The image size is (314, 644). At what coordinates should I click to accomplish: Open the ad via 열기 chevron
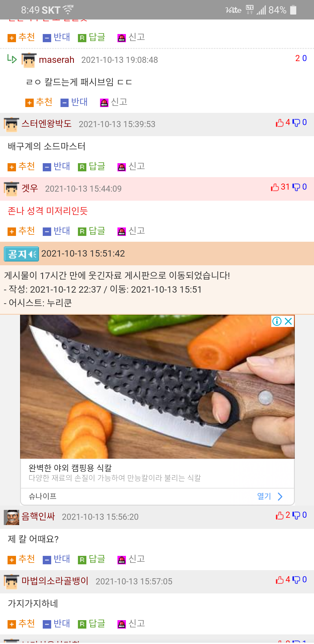click(x=280, y=496)
